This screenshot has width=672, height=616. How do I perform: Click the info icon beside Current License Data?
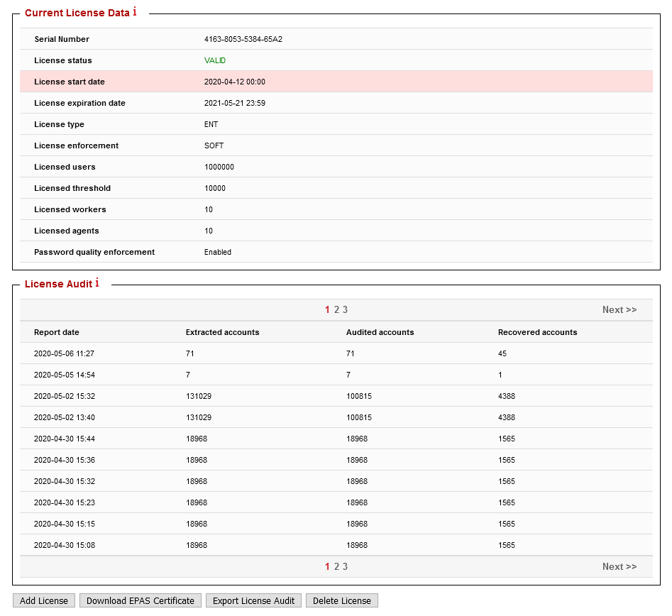pos(133,12)
